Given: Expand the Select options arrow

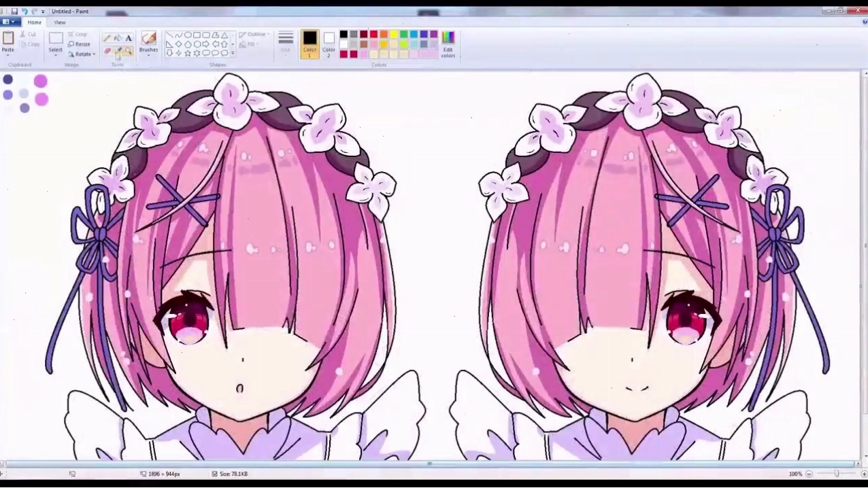Looking at the screenshot, I should click(x=56, y=54).
